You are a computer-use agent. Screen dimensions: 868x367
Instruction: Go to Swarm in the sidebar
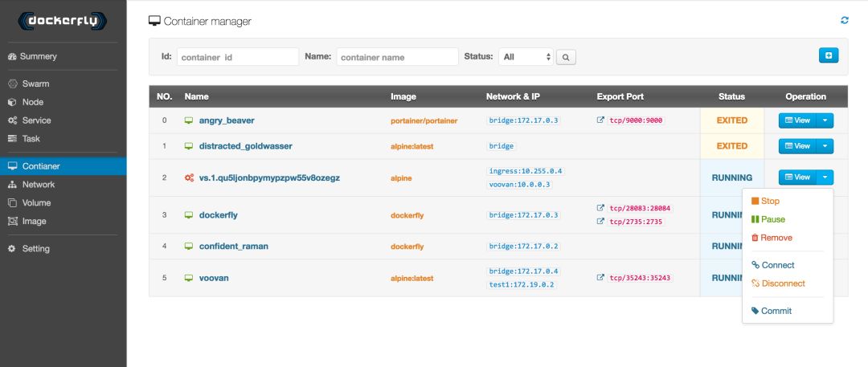coord(35,84)
